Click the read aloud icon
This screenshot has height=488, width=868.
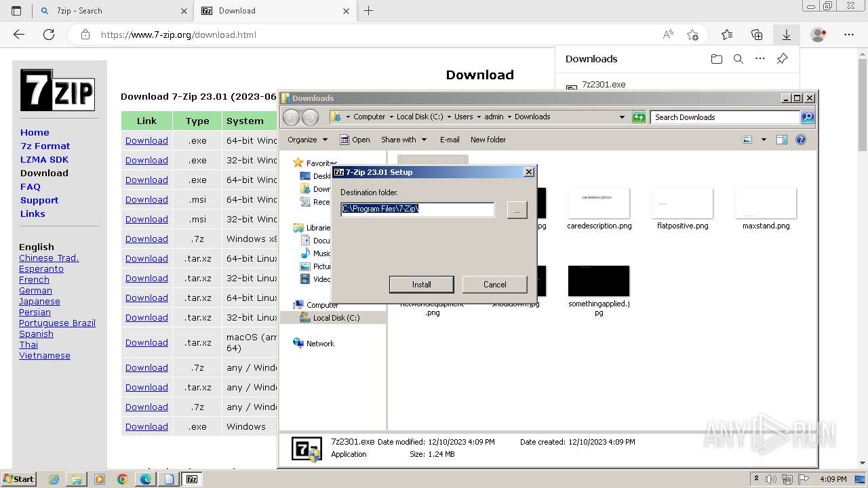(x=668, y=35)
